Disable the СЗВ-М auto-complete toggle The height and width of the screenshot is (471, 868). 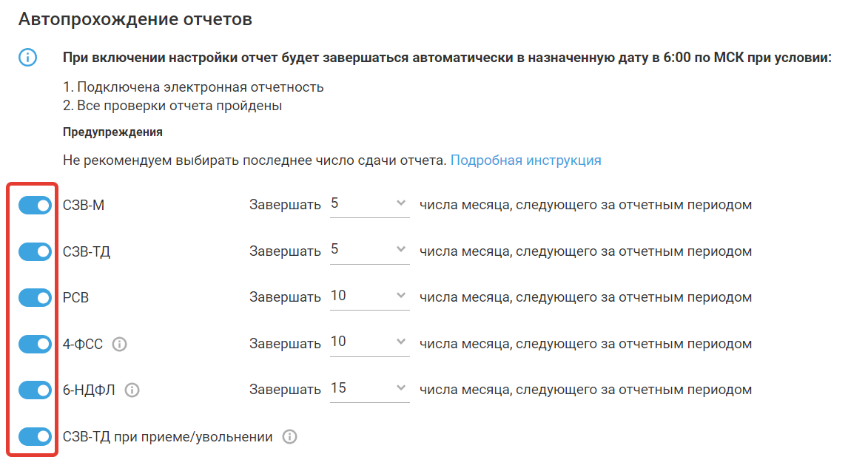35,206
